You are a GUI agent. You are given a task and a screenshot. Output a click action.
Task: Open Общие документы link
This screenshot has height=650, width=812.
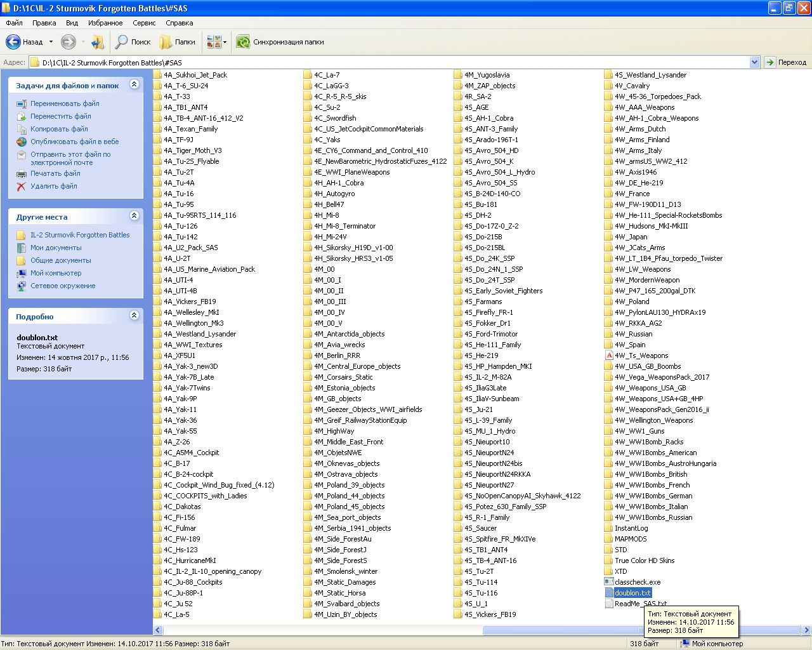[x=61, y=260]
